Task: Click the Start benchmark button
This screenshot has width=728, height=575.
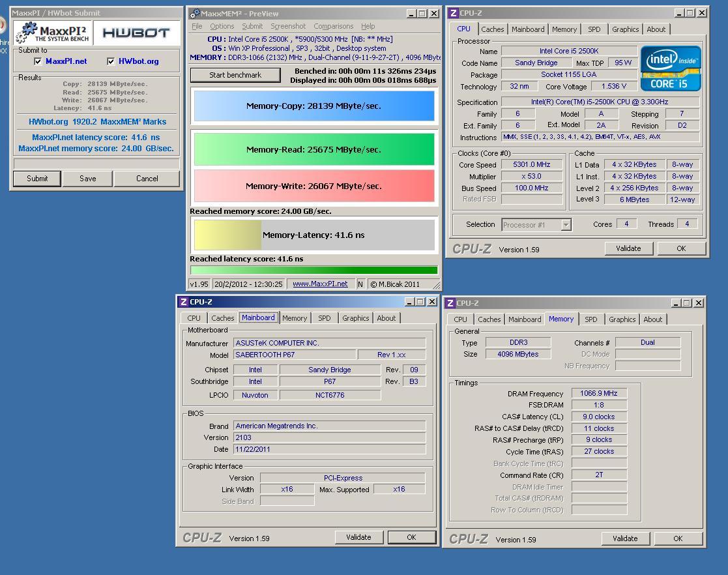Action: point(235,75)
